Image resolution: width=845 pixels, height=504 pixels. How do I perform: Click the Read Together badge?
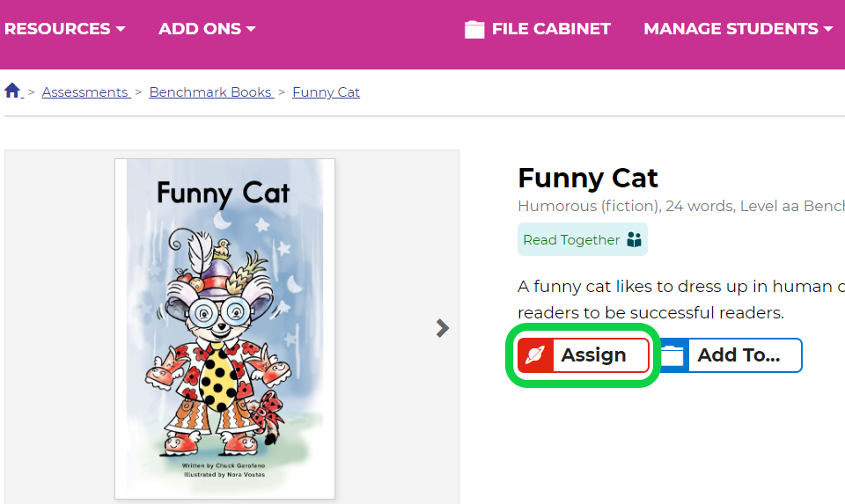point(583,239)
